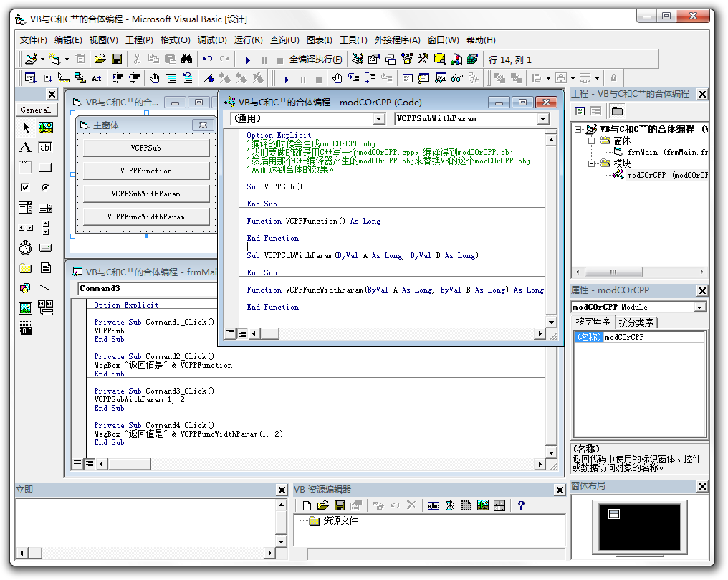Screen dimensions: 728x580
Task: Switch to the 按分类序 properties tab
Action: point(636,323)
